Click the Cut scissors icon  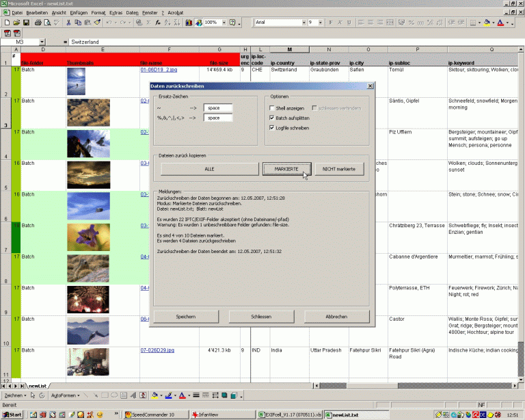[x=68, y=23]
